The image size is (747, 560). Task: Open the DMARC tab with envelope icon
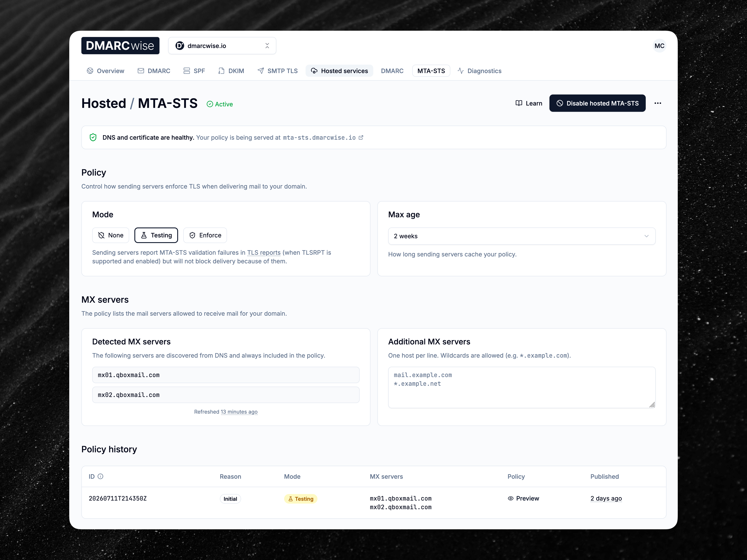[154, 71]
